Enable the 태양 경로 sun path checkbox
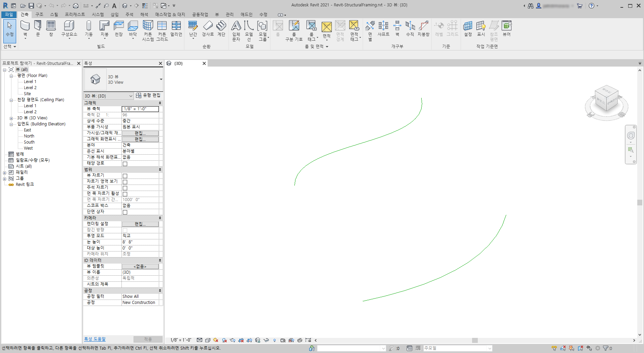 point(125,164)
